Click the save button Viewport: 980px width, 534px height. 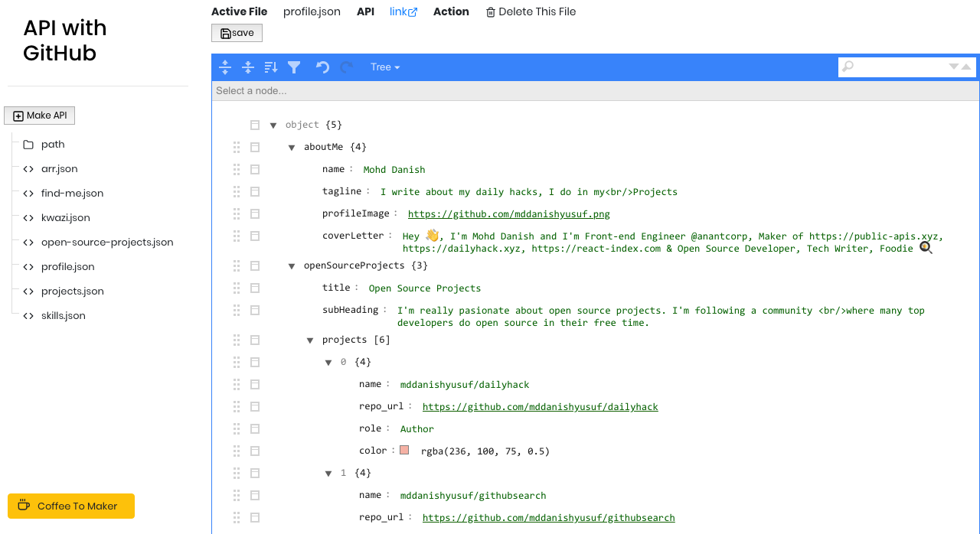[237, 33]
